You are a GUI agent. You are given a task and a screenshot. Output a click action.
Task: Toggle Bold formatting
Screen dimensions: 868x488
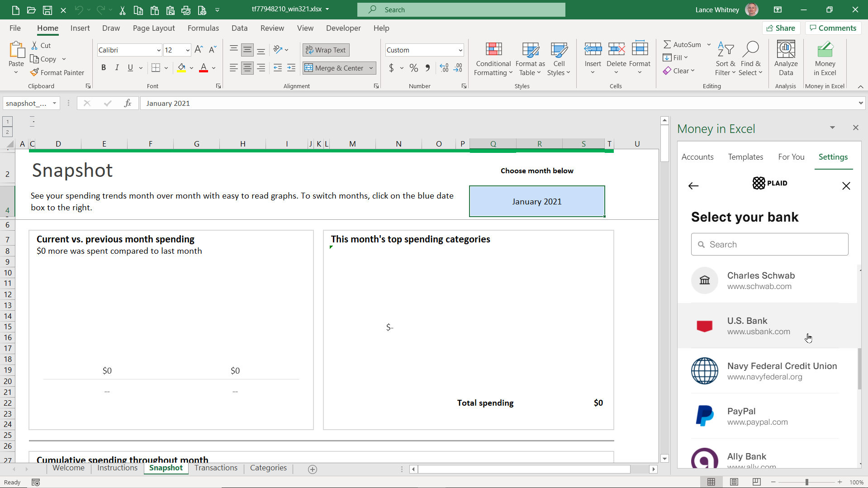coord(104,68)
